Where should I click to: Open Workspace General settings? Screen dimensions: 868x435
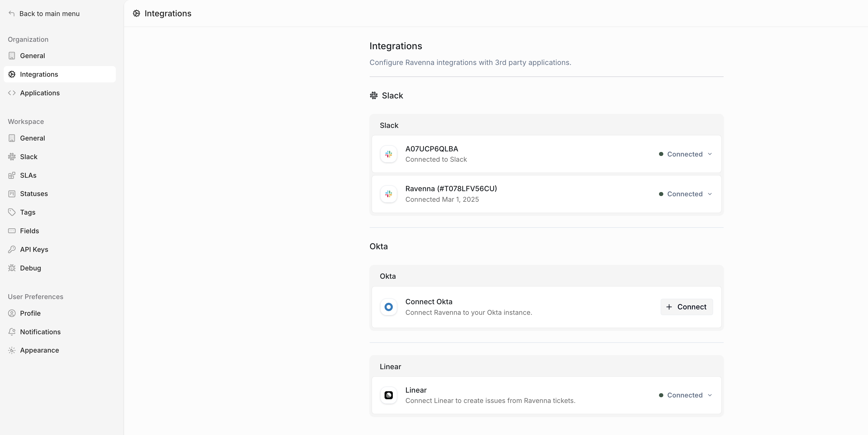(60, 138)
